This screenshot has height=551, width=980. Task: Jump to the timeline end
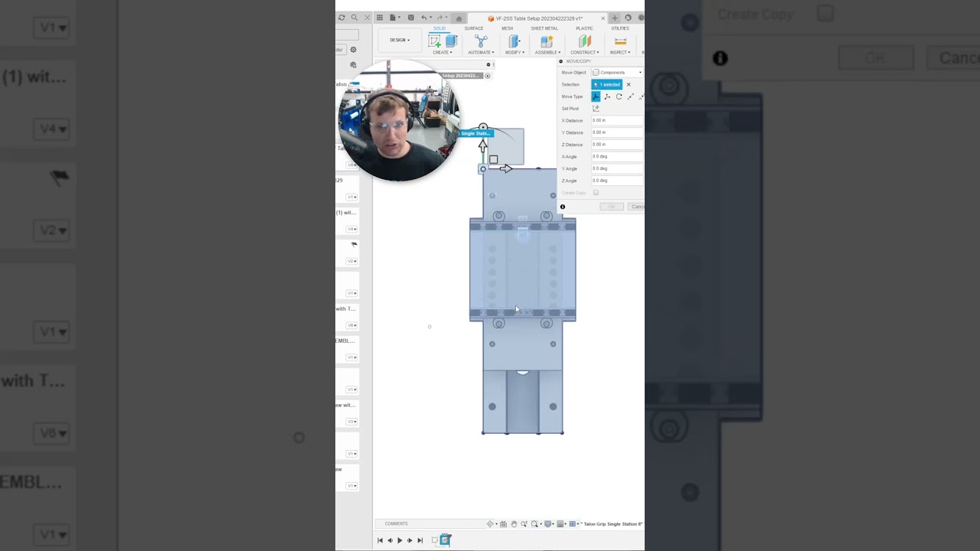point(420,540)
